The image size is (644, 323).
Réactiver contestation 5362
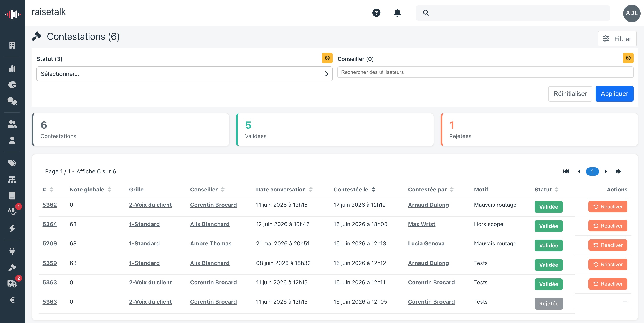click(x=608, y=206)
